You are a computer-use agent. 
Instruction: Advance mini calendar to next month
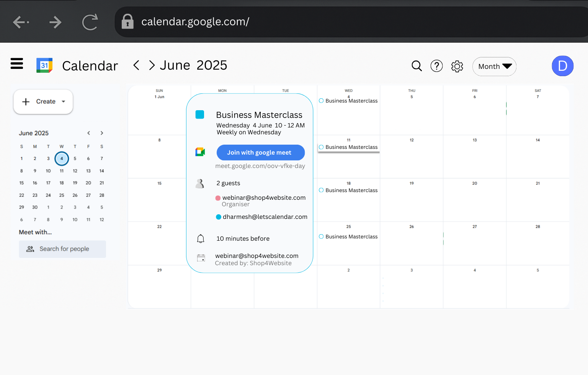click(x=102, y=133)
